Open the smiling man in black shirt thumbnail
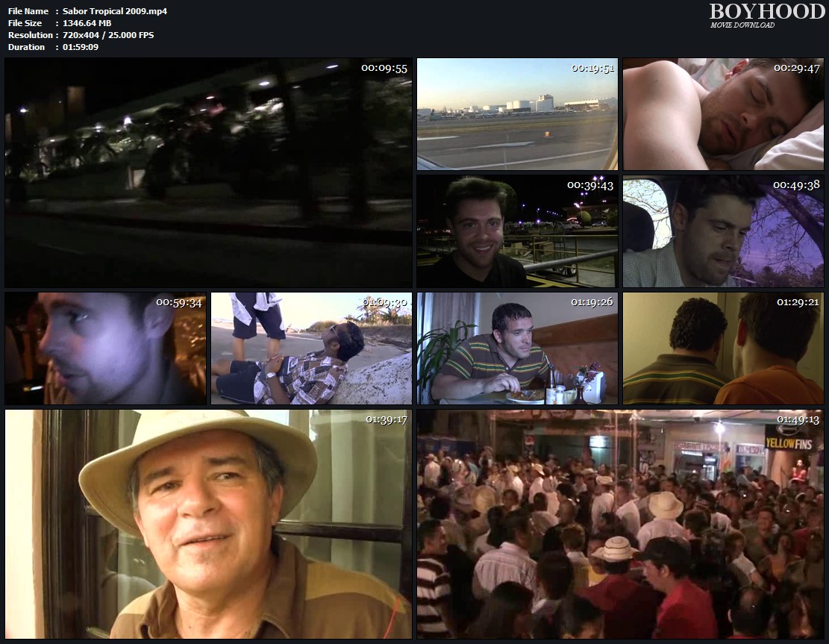This screenshot has width=829, height=644. pos(517,231)
